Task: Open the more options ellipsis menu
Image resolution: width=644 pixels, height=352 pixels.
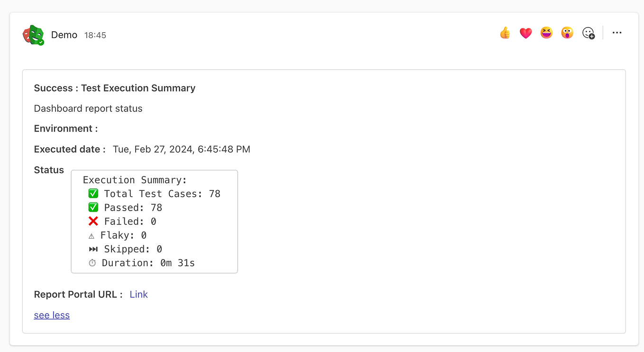Action: [x=617, y=33]
